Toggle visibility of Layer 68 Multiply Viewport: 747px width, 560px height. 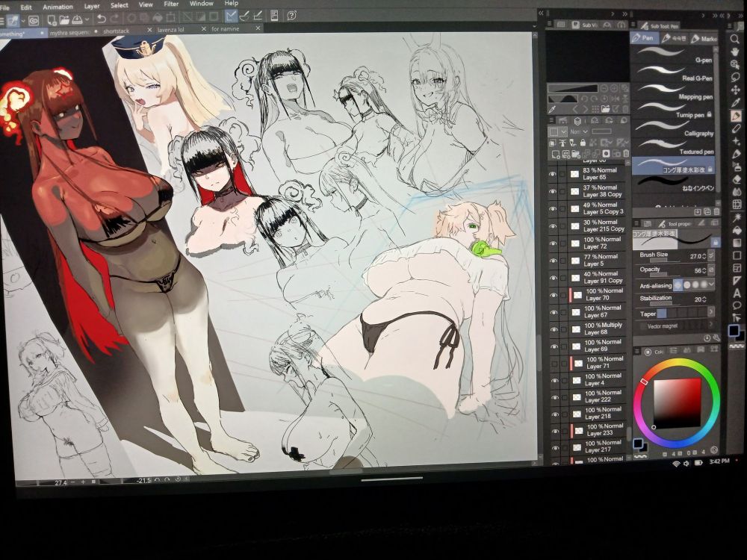pyautogui.click(x=554, y=329)
